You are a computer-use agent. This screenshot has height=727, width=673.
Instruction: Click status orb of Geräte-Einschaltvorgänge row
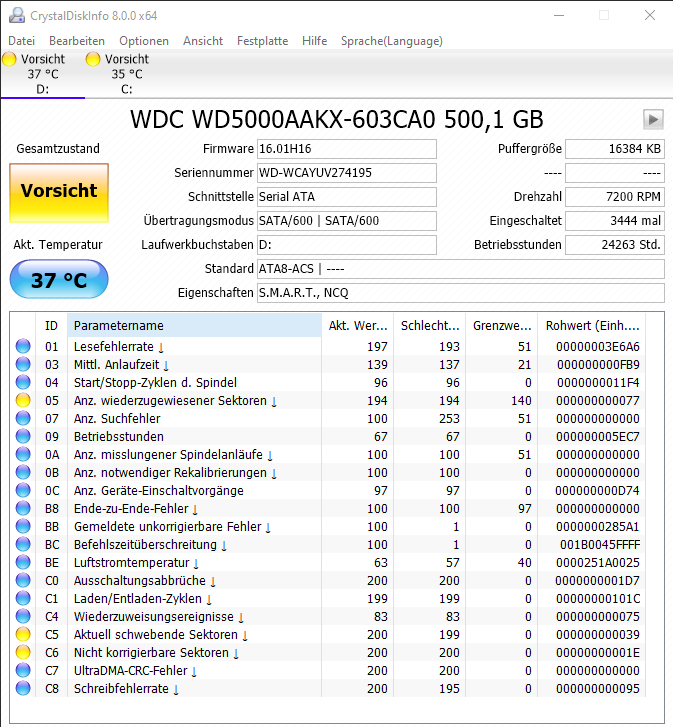(23, 491)
